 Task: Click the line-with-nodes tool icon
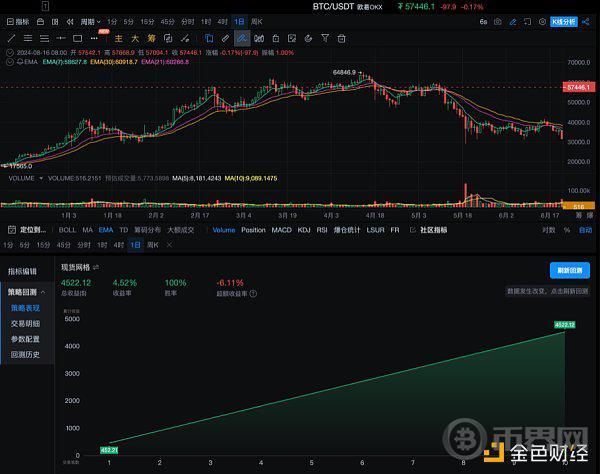tap(185, 38)
